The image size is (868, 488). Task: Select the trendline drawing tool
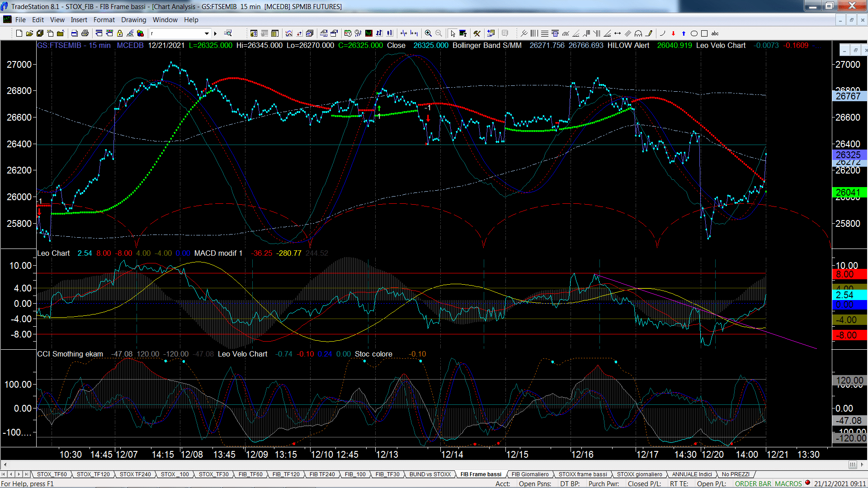click(524, 33)
